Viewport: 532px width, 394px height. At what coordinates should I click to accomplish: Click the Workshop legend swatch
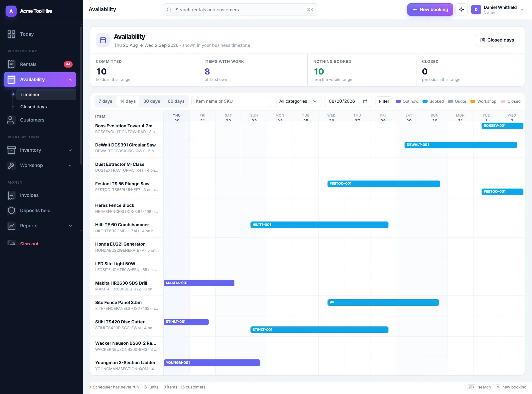[473, 101]
